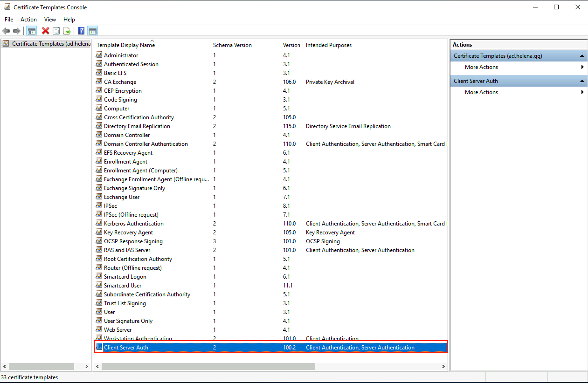Collapse the Certificate Templates (ad.helena.gg) actions section

582,56
